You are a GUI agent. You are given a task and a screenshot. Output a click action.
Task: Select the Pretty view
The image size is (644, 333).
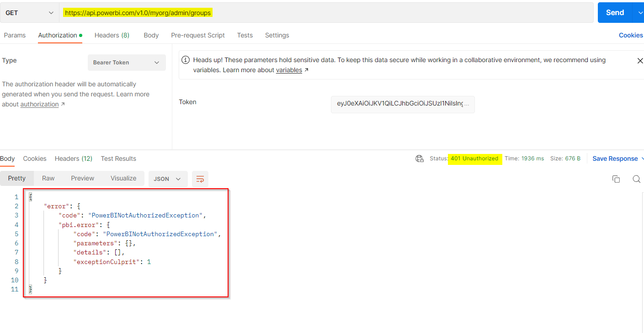(17, 179)
